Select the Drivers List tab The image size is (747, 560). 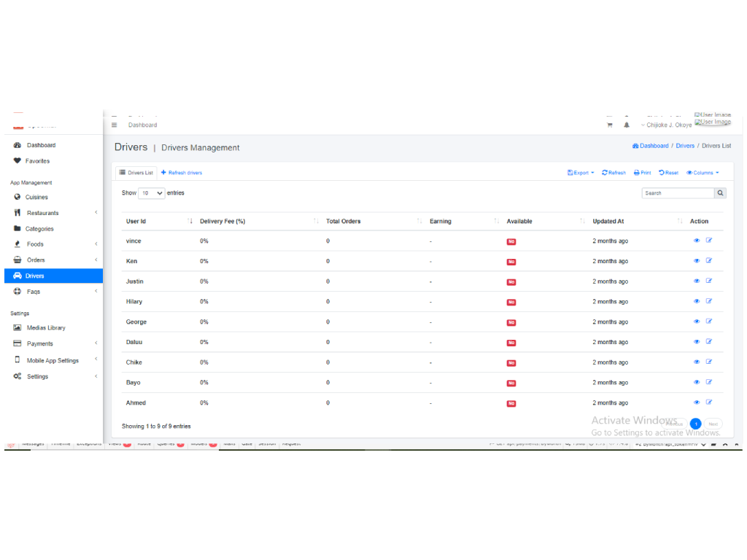point(136,173)
